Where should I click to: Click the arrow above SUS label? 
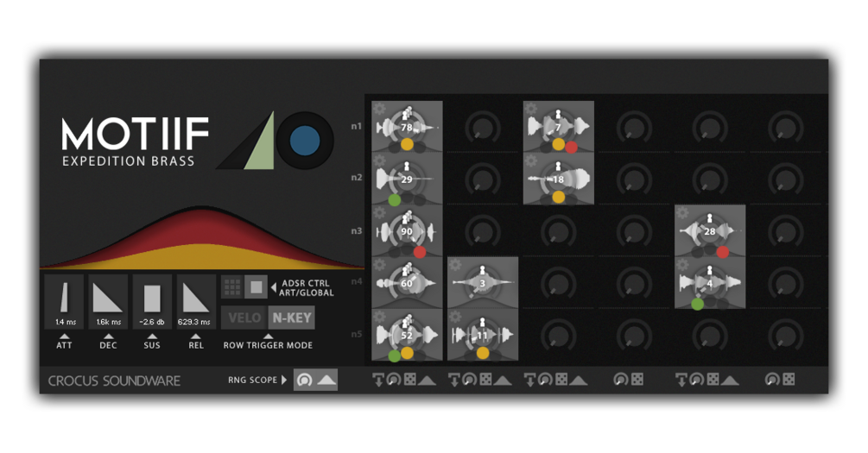152,337
